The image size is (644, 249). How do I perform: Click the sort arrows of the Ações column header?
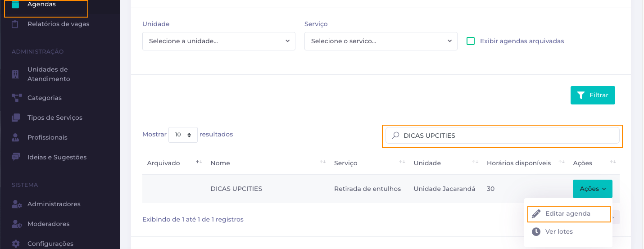(x=612, y=162)
